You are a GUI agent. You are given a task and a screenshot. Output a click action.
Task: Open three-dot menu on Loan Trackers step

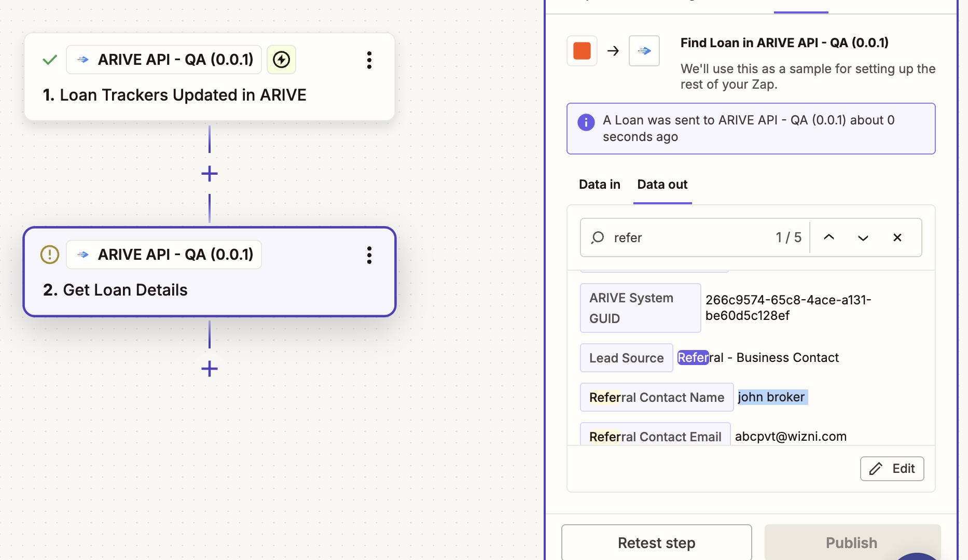pyautogui.click(x=369, y=60)
